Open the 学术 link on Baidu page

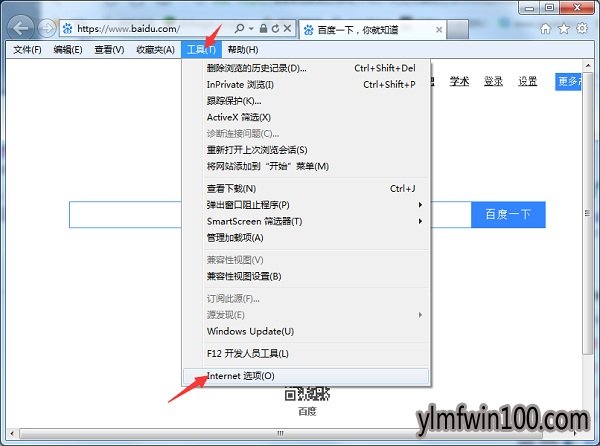(459, 81)
